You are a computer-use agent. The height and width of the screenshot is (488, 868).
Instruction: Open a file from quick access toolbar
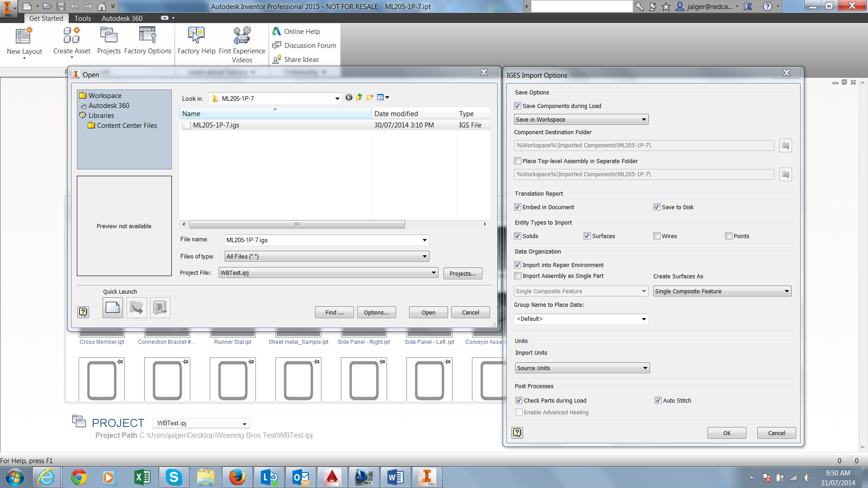tap(47, 6)
